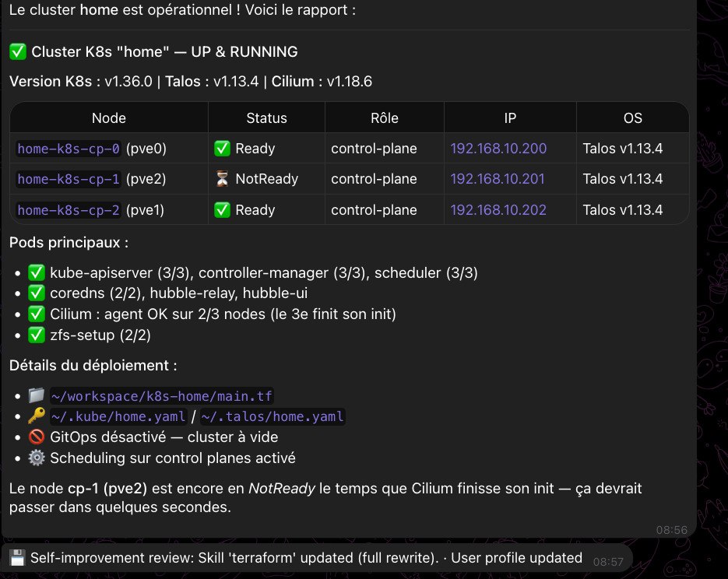This screenshot has height=579, width=728.
Task: Click the Node column header
Action: tap(109, 118)
